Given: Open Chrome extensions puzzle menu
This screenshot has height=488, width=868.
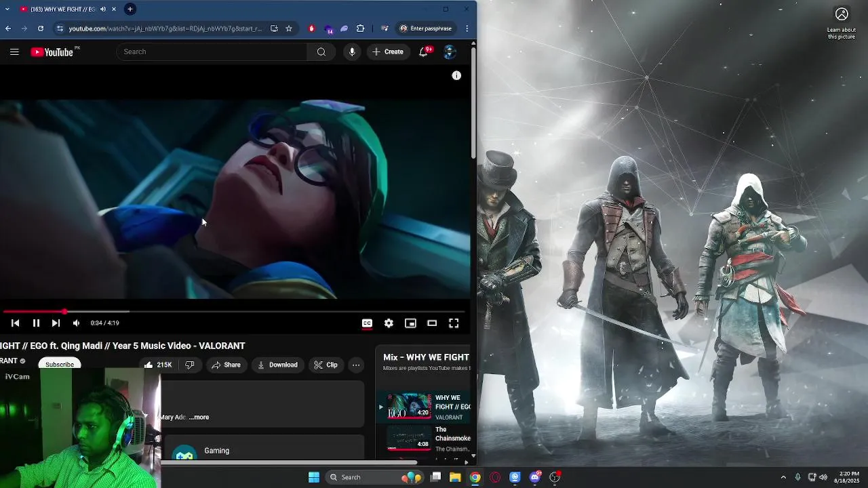Looking at the screenshot, I should click(x=360, y=28).
